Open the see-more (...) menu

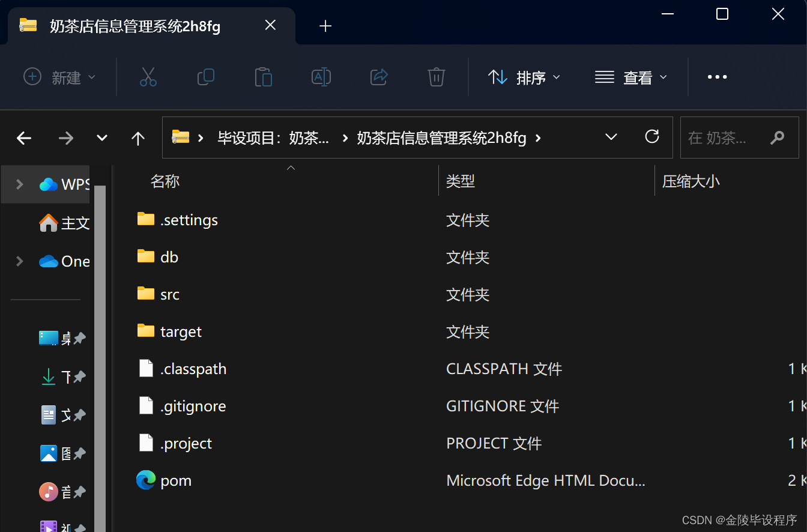click(x=717, y=77)
